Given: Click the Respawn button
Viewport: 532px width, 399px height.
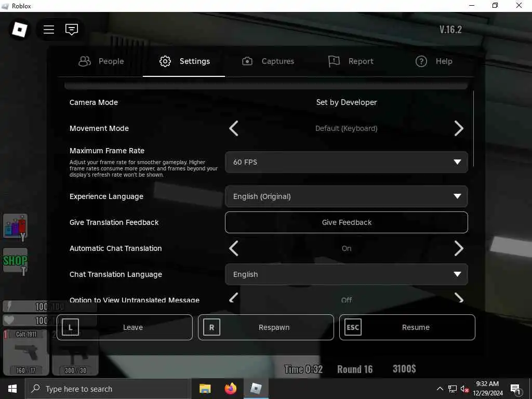Looking at the screenshot, I should click(266, 327).
